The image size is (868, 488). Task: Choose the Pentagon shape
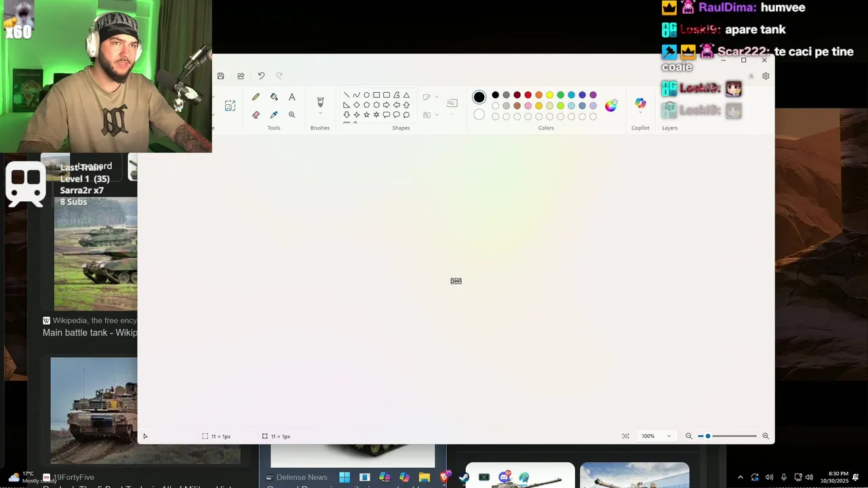366,105
